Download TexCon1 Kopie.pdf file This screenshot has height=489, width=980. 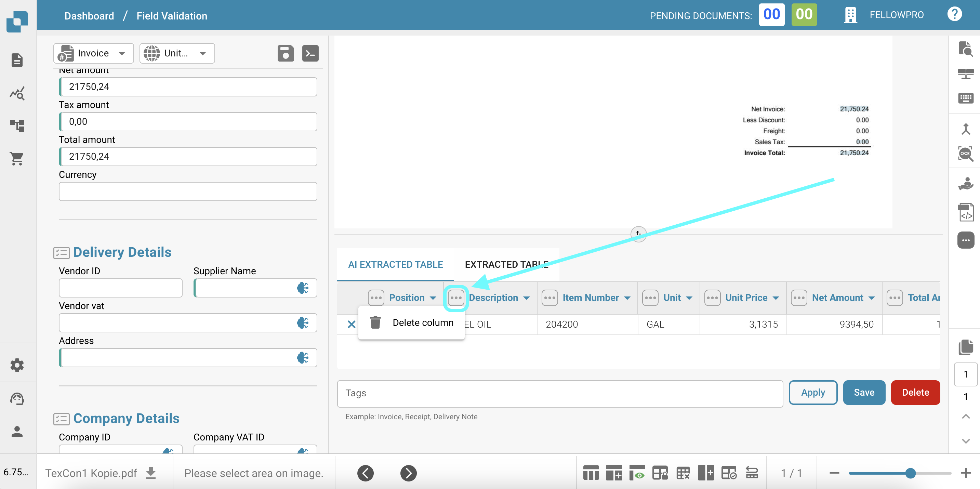click(151, 473)
